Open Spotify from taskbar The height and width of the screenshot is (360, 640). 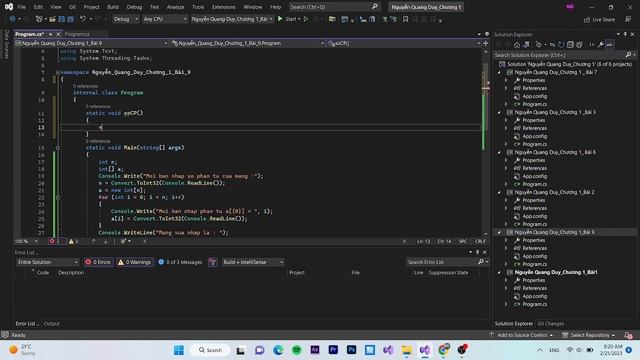(297, 350)
